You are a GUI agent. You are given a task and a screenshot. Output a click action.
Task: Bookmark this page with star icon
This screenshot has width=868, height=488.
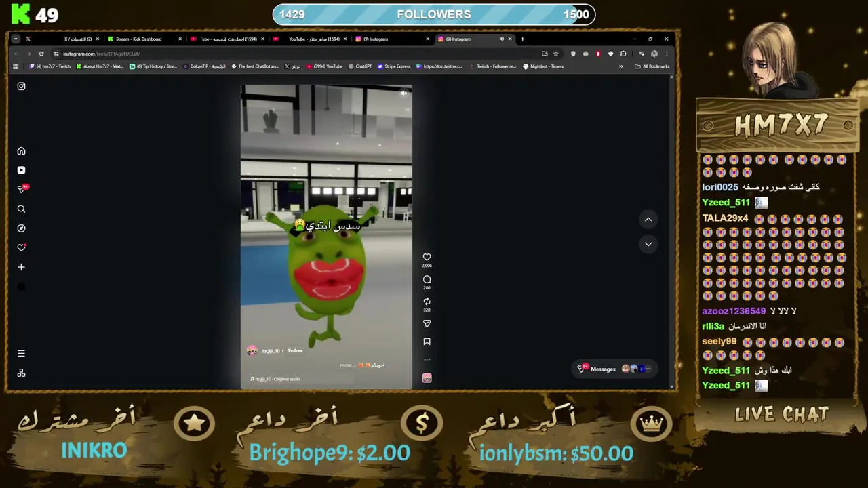(x=555, y=54)
